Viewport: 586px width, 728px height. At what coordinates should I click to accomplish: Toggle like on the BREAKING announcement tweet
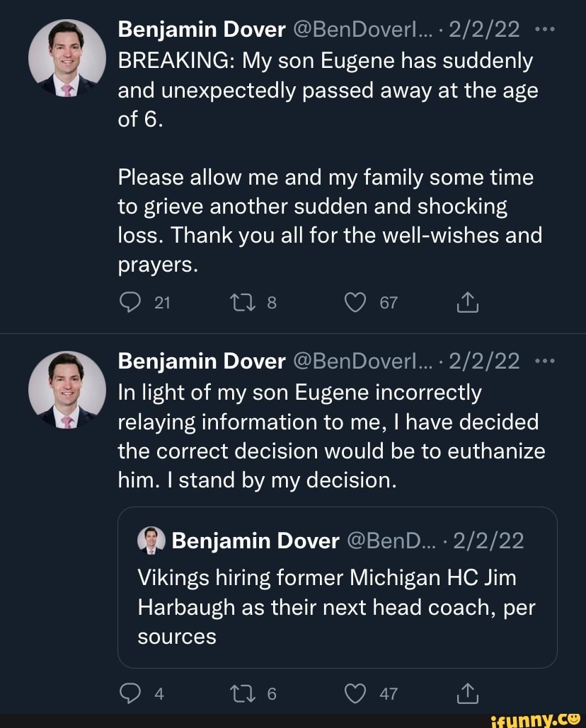pyautogui.click(x=355, y=302)
